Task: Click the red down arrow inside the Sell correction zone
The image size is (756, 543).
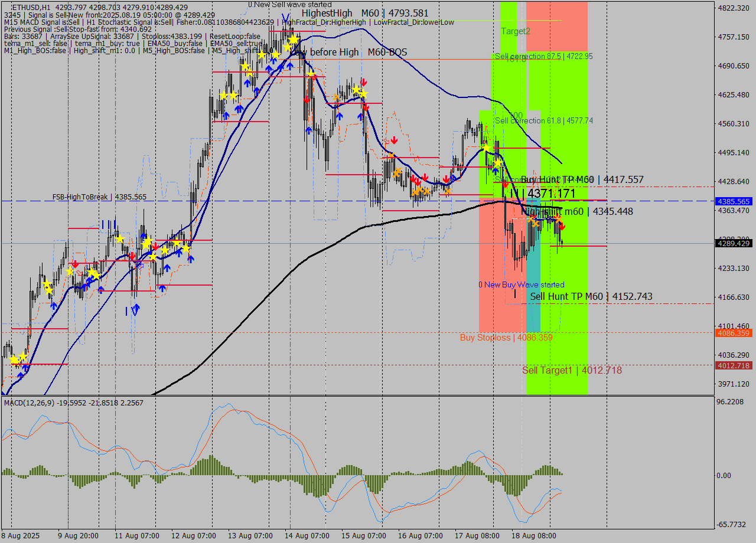Action: tap(506, 184)
